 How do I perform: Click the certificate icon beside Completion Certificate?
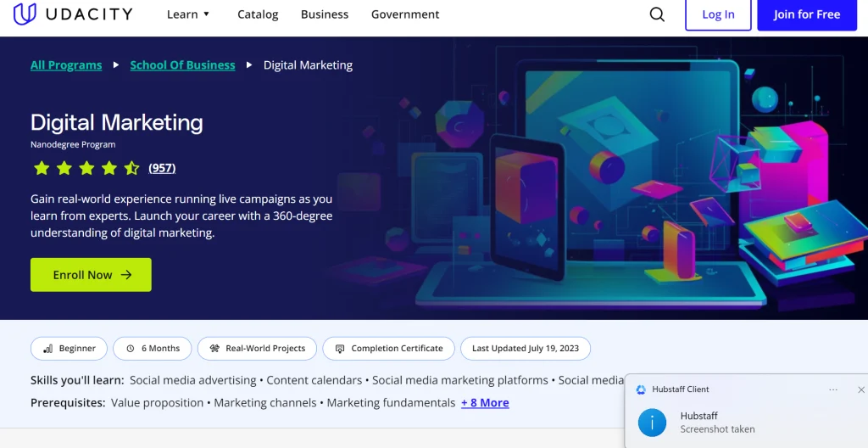pos(341,349)
